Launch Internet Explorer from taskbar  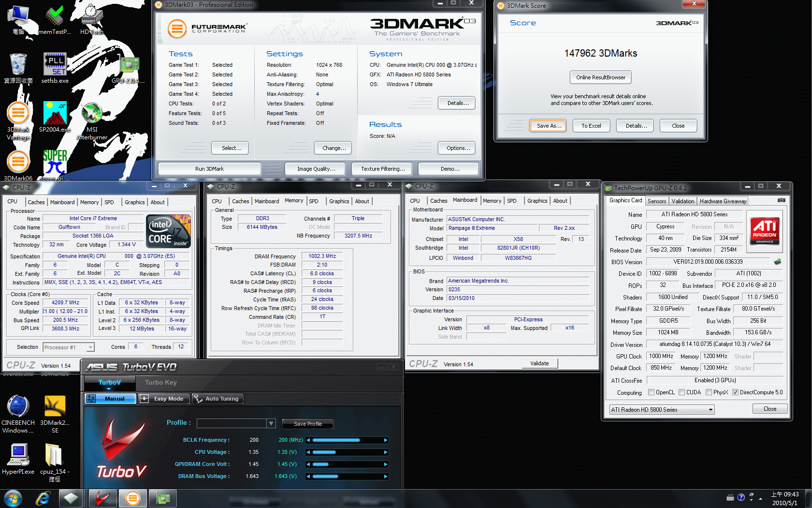pos(43,498)
